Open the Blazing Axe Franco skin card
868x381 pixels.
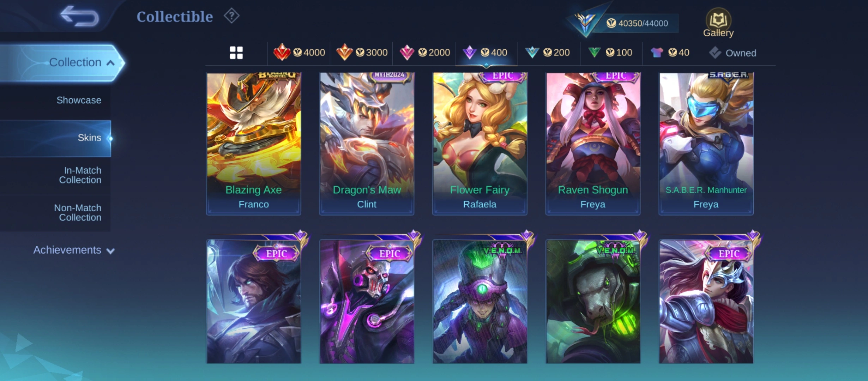254,144
